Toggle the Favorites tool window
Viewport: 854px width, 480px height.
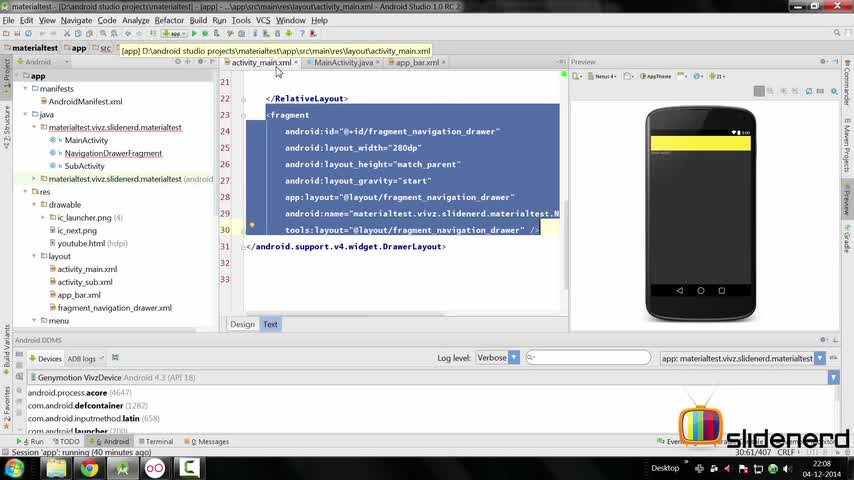click(x=5, y=403)
